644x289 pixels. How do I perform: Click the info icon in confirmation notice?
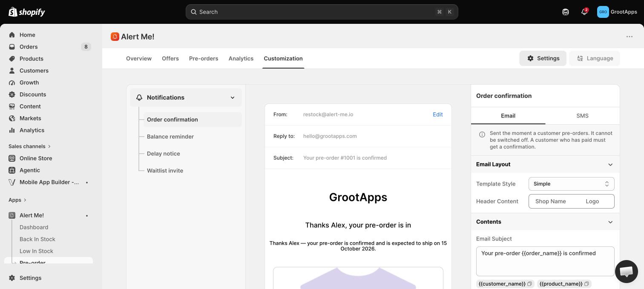point(482,134)
